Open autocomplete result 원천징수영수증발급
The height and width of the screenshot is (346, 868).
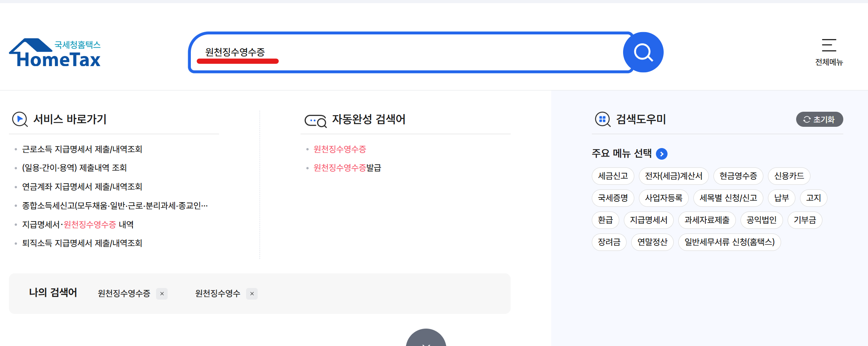346,168
